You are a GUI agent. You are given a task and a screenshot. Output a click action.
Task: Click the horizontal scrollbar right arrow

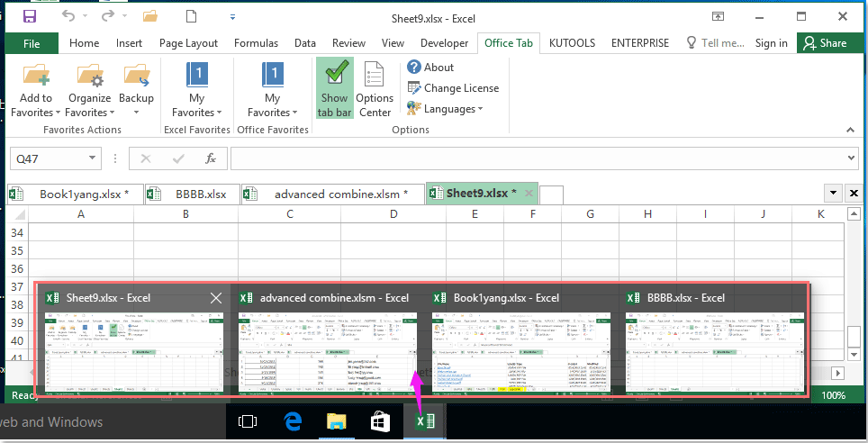pyautogui.click(x=838, y=374)
